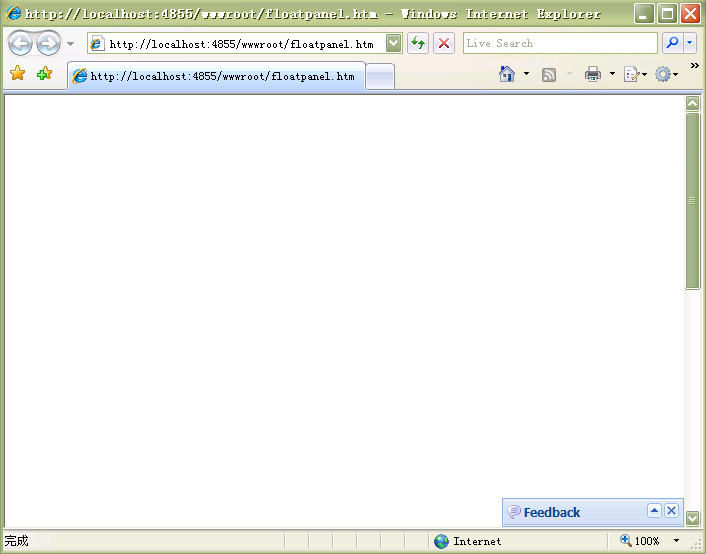Expand the address bar history dropdown
The image size is (706, 554).
pyautogui.click(x=394, y=44)
